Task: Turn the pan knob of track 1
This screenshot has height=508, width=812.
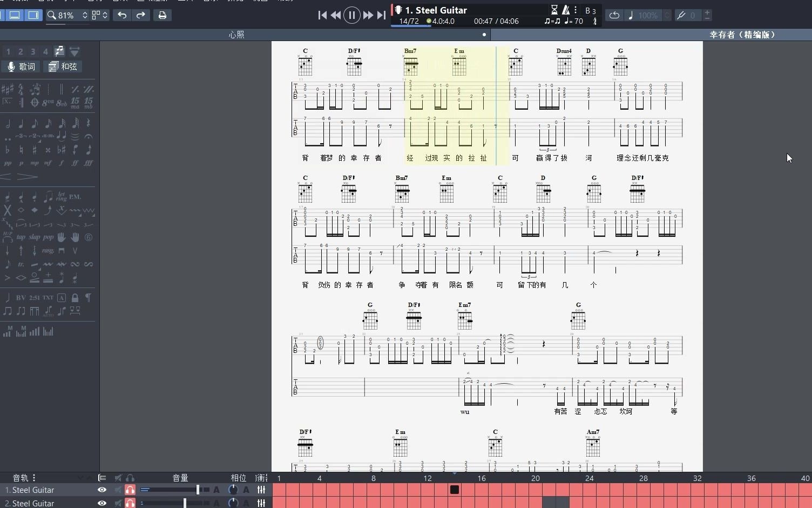Action: (x=233, y=490)
